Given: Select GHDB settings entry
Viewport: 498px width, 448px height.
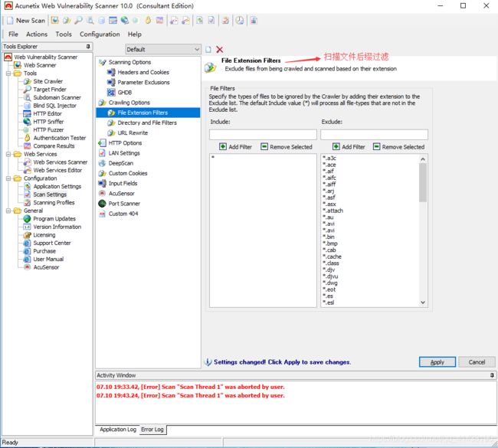Looking at the screenshot, I should coord(124,93).
